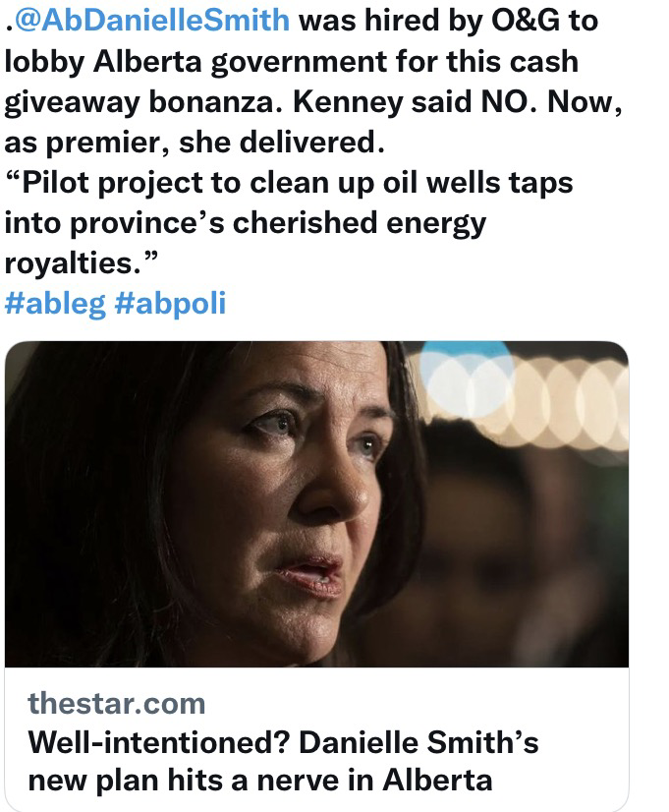This screenshot has height=812, width=669.
Task: Click headline line "new plan hits a nerve"
Action: click(x=196, y=781)
